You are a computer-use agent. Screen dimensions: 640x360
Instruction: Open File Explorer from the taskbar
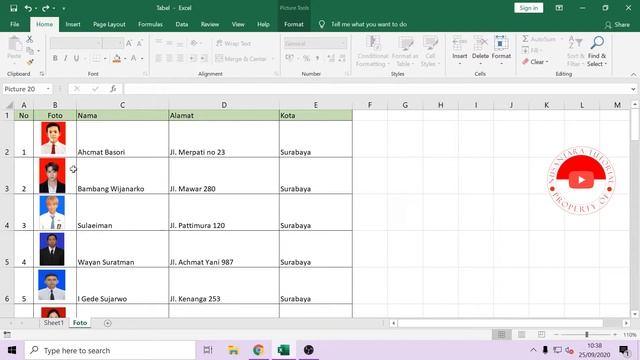[x=233, y=350]
